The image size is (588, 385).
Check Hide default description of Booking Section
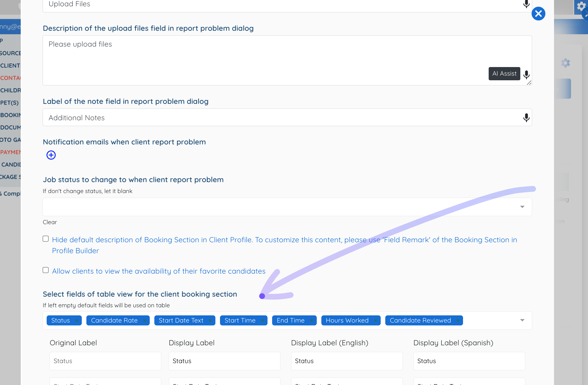[x=45, y=239]
